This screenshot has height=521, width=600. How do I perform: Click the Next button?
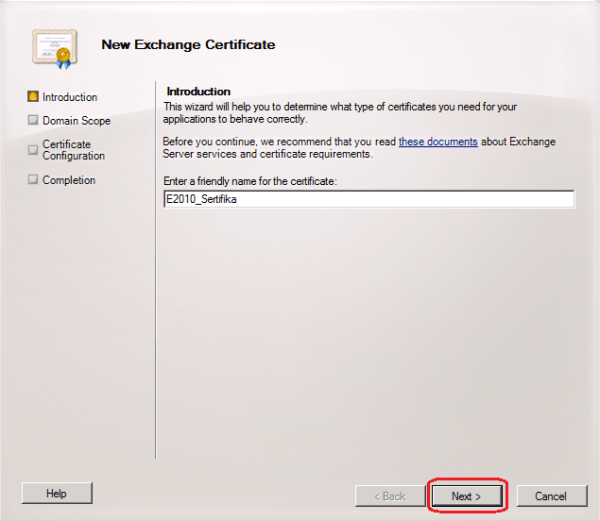pyautogui.click(x=467, y=496)
